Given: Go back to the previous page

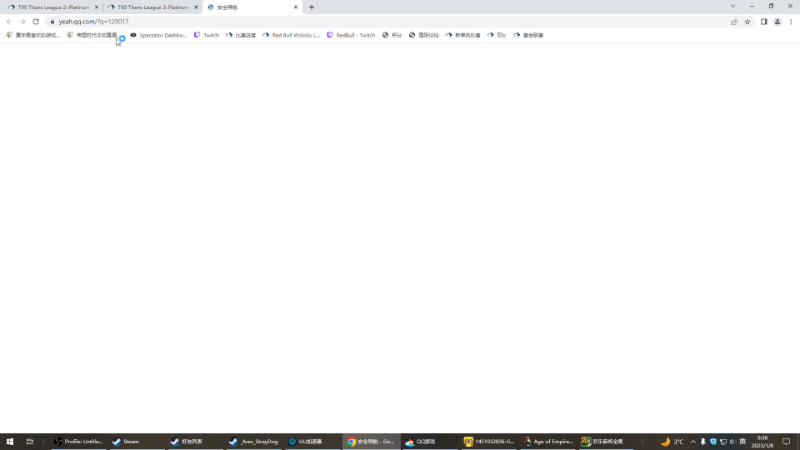Looking at the screenshot, I should (x=9, y=21).
